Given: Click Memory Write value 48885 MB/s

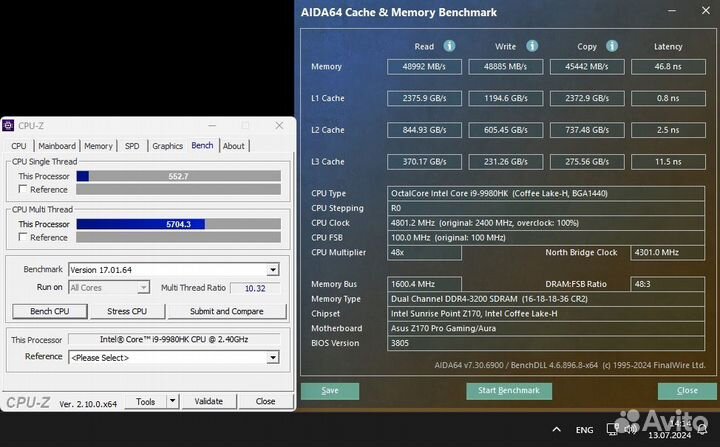Looking at the screenshot, I should [505, 67].
